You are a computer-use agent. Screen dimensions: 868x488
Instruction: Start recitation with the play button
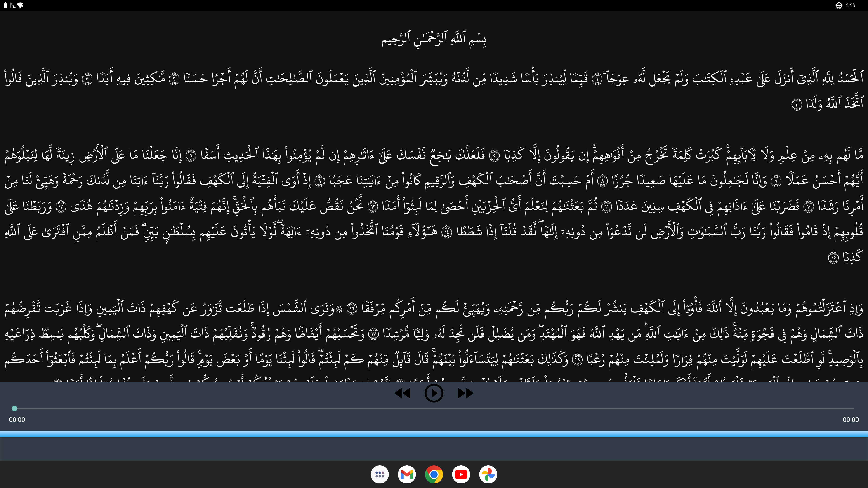click(434, 393)
